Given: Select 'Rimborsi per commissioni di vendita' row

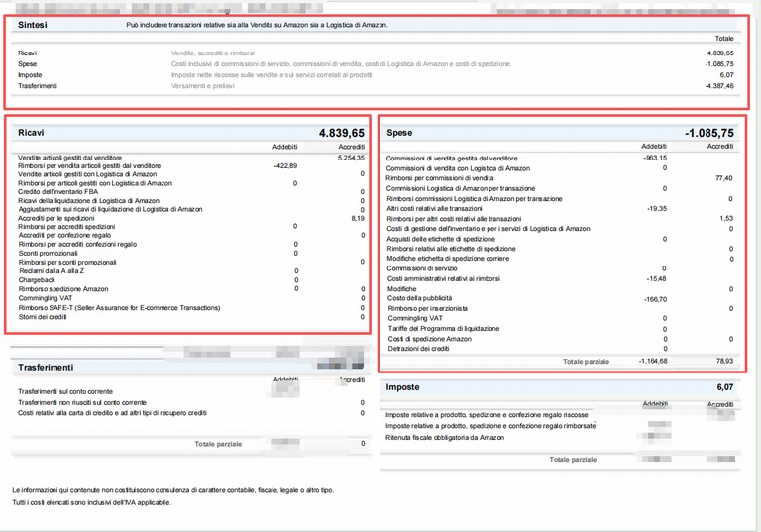Looking at the screenshot, I should [x=561, y=178].
